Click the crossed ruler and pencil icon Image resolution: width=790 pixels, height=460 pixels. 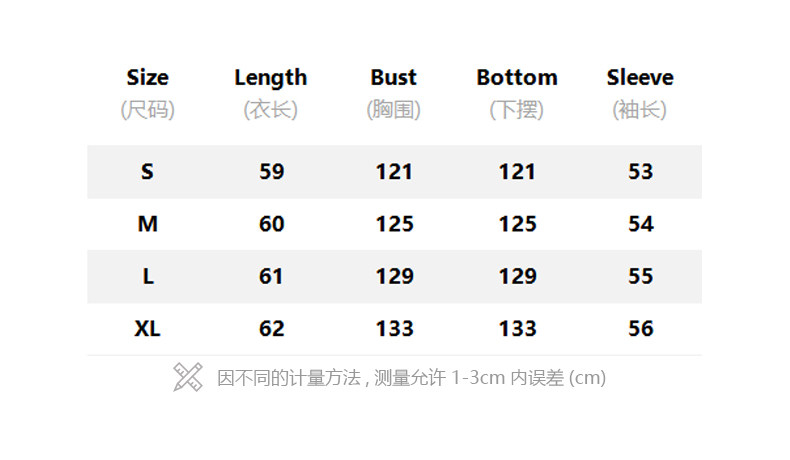click(x=188, y=377)
